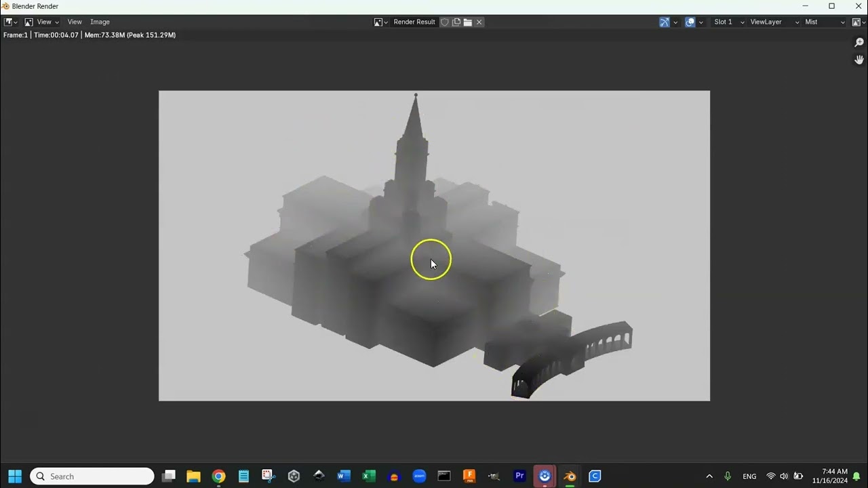
Task: Launch Google Chrome from taskbar
Action: pyautogui.click(x=218, y=476)
